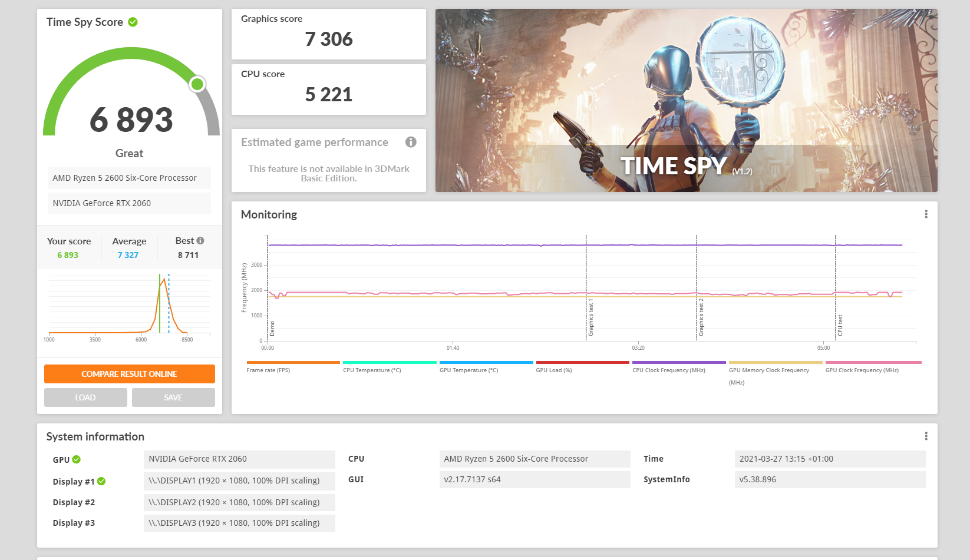Click the GPU field NVIDIA GeForce RTX 2060 in System information
Screen dimensions: 970x560
(239, 459)
